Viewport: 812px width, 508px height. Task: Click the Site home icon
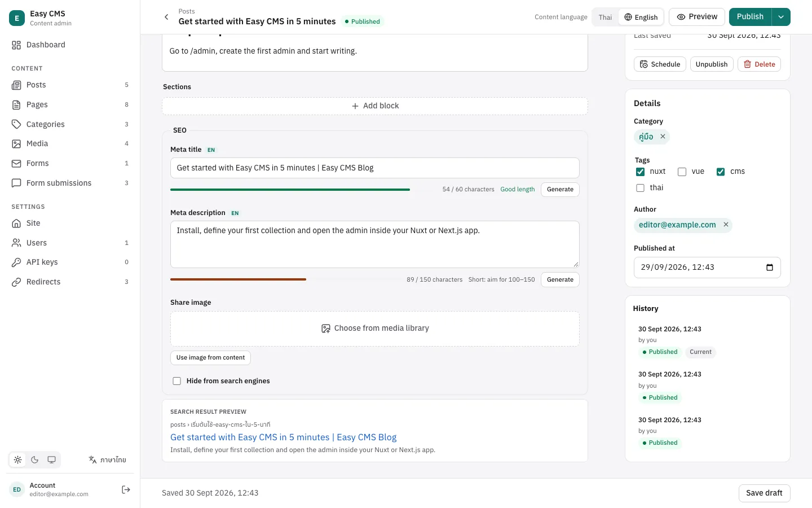pos(16,223)
